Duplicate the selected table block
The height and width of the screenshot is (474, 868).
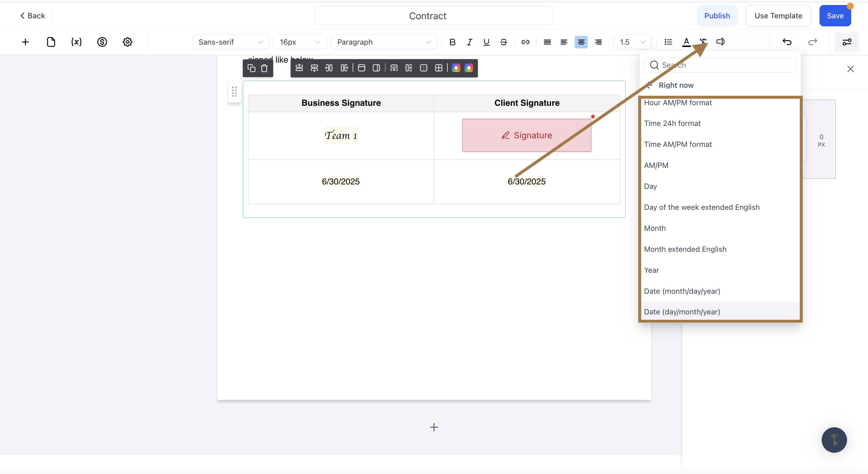pyautogui.click(x=251, y=68)
